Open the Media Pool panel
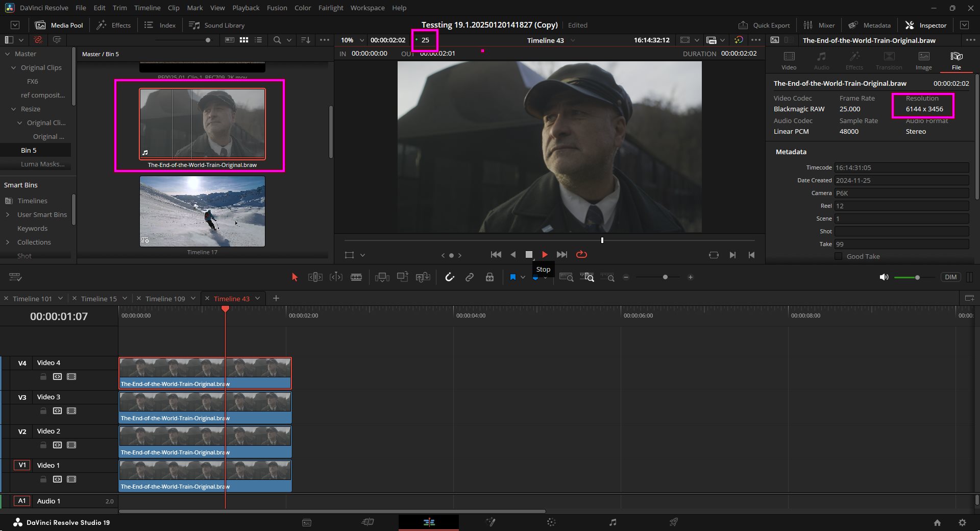Viewport: 980px width, 531px height. click(x=59, y=25)
